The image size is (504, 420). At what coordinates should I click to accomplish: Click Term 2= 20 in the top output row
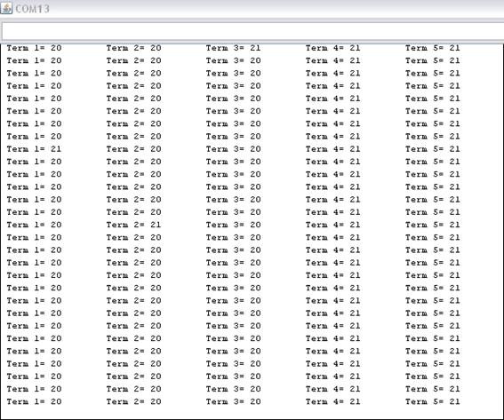click(133, 48)
